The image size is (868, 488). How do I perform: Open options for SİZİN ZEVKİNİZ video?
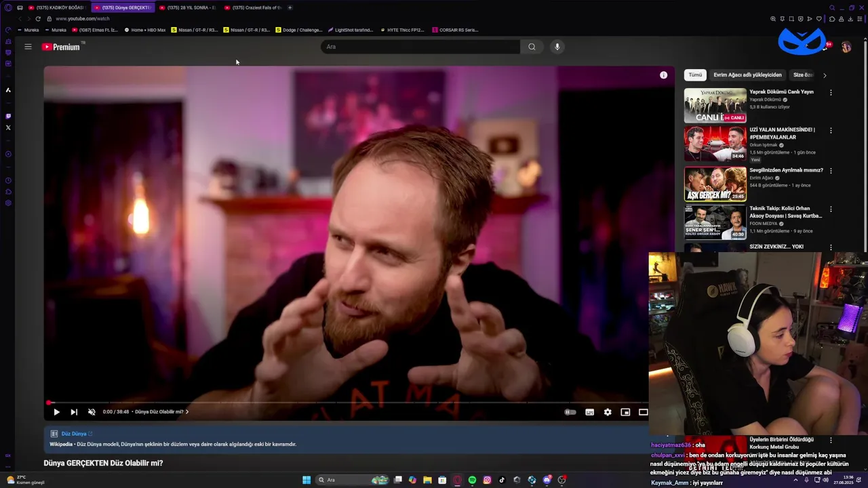coord(831,247)
